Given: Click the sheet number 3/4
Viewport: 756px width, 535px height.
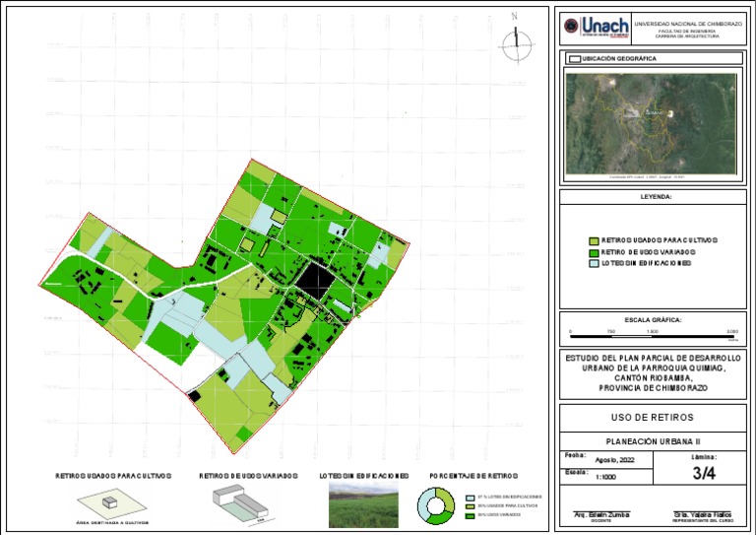Looking at the screenshot, I should click(x=703, y=474).
